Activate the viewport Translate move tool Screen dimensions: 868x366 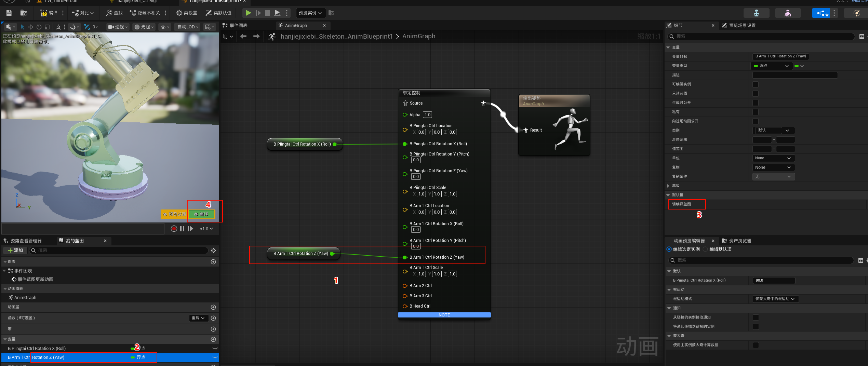click(x=31, y=27)
